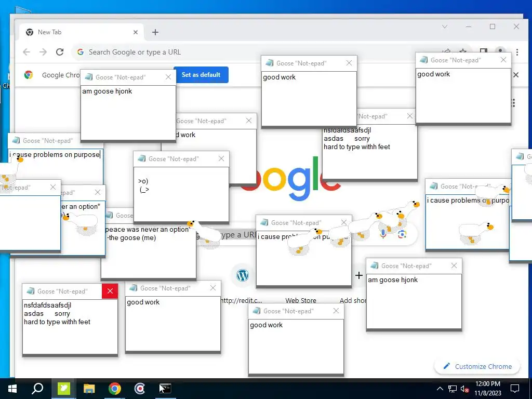Close the 'good work' note beside the red close button
Image resolution: width=532 pixels, height=399 pixels.
click(x=212, y=288)
